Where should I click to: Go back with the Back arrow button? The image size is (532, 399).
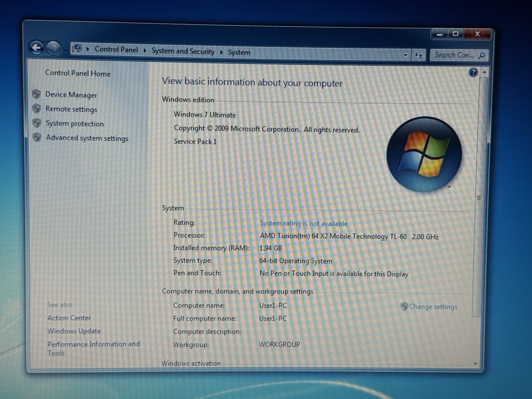click(x=36, y=48)
